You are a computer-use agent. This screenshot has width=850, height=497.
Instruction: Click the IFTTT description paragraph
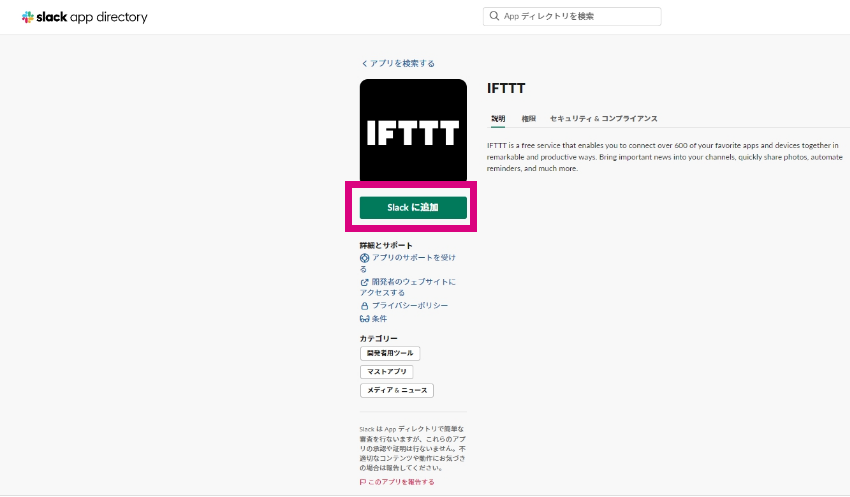(665, 157)
